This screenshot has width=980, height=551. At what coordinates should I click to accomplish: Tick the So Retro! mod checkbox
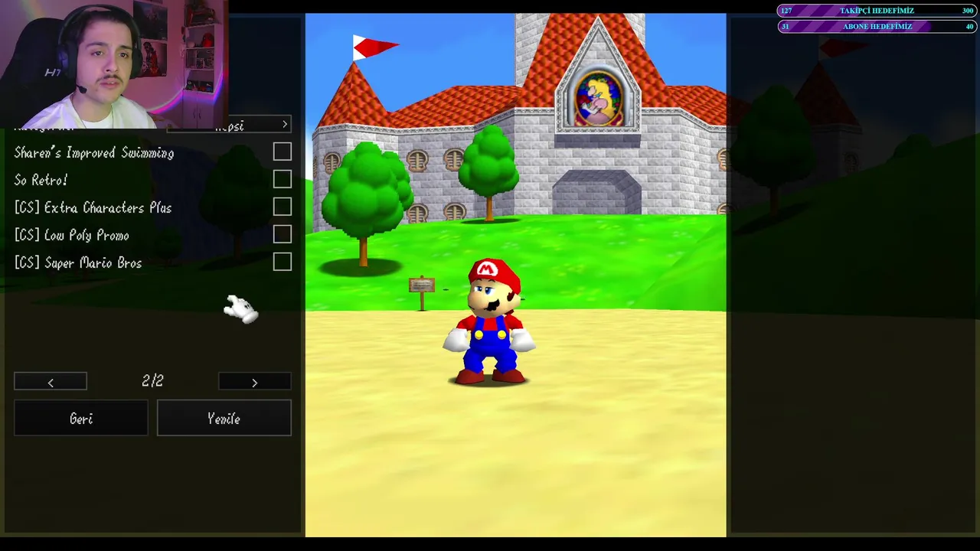point(283,179)
